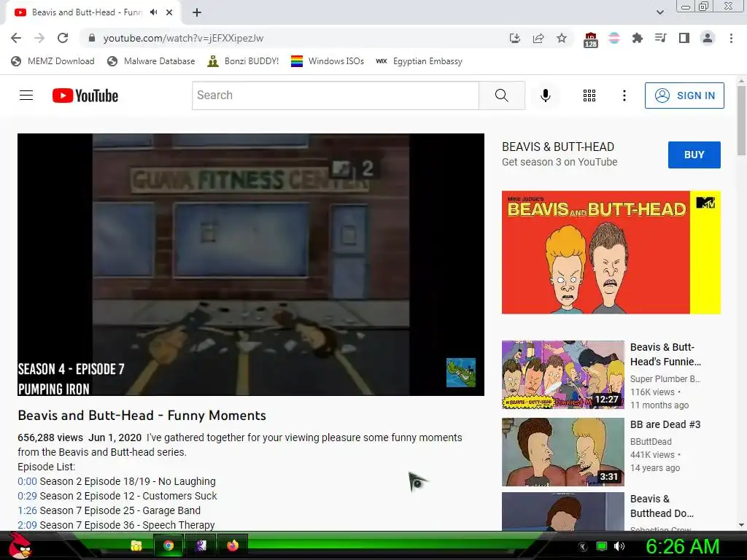Image resolution: width=747 pixels, height=560 pixels.
Task: Open the YouTube hamburger guide menu
Action: click(x=26, y=96)
